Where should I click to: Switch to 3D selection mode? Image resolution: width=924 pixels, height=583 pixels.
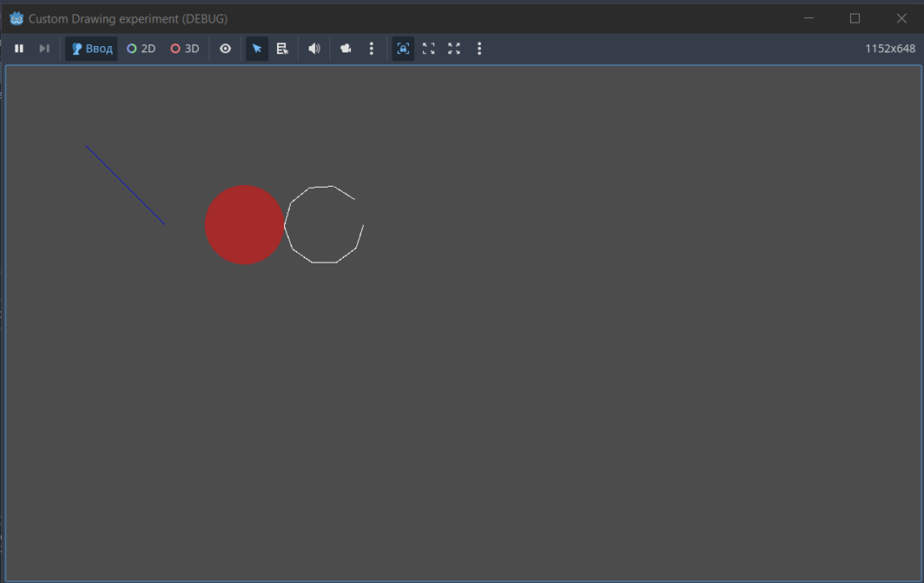tap(185, 49)
